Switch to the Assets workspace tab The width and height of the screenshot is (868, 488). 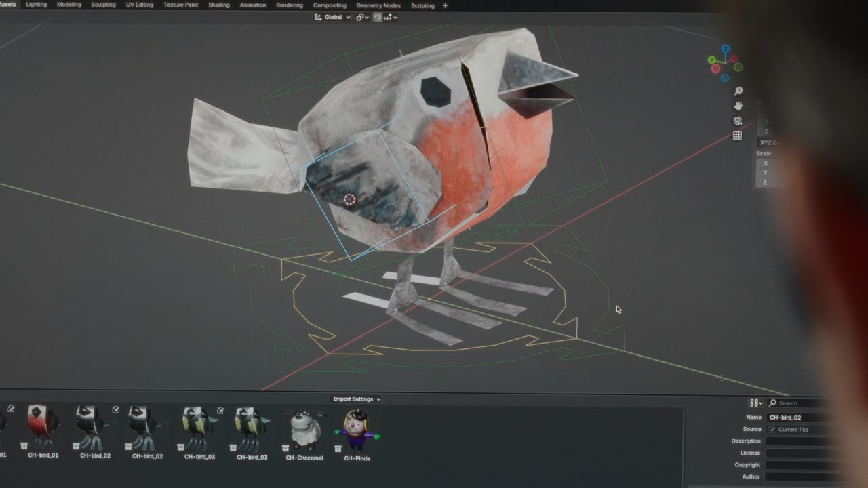click(x=7, y=5)
